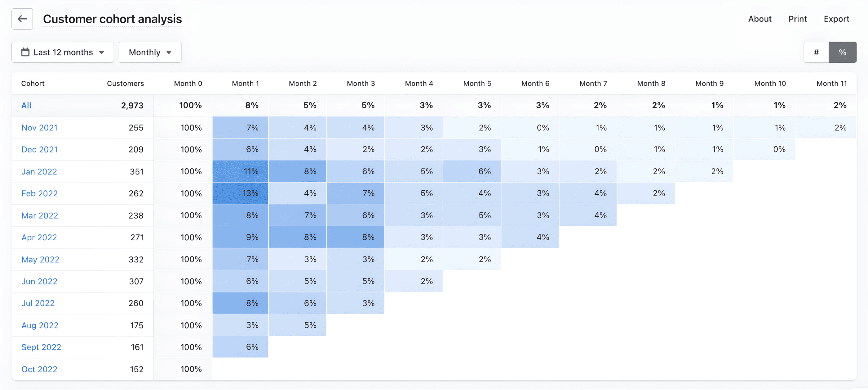
Task: Open the Feb 2022 cohort details
Action: pyautogui.click(x=39, y=193)
